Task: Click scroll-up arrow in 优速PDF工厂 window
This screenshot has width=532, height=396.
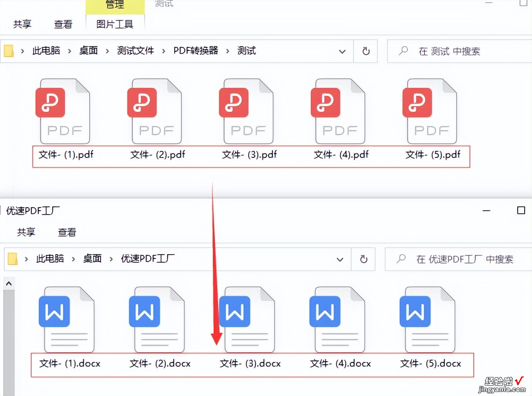Action: pyautogui.click(x=9, y=284)
